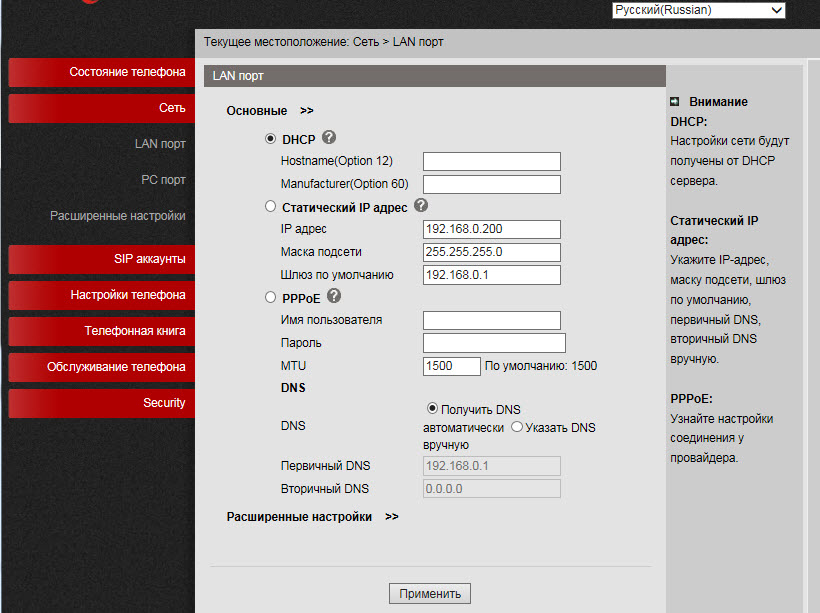The image size is (820, 613).
Task: Click Статический IP адрес: help heading
Action: click(x=714, y=231)
